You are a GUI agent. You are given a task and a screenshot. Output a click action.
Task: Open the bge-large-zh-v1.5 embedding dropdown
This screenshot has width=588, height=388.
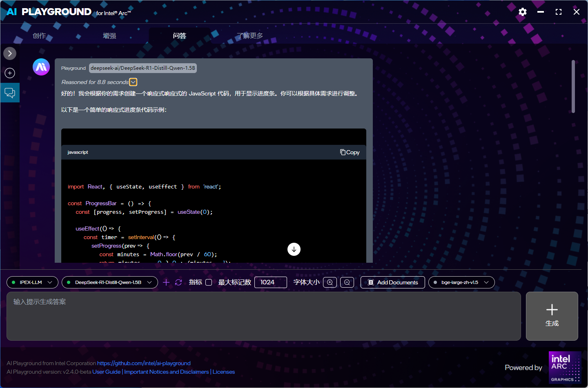tap(461, 282)
